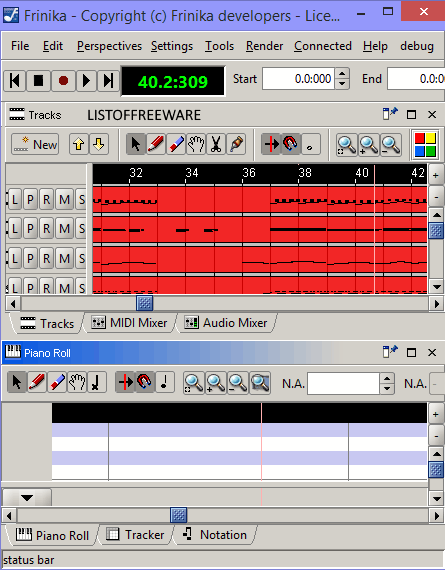445x570 pixels.
Task: Click the record button in transport
Action: coord(63,80)
